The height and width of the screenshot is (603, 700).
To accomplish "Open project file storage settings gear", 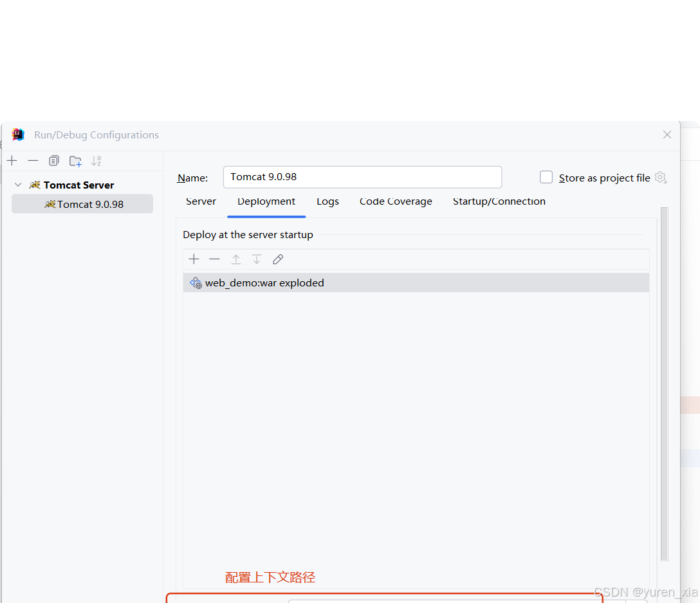I will (661, 178).
